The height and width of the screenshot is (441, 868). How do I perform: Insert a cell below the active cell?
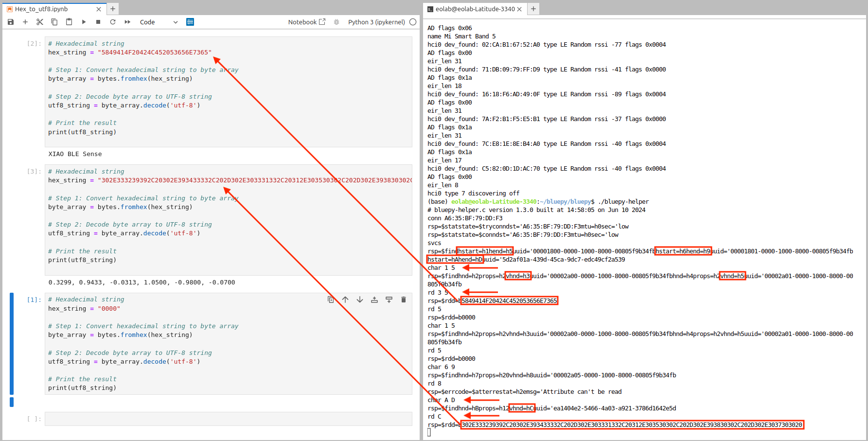click(x=389, y=300)
